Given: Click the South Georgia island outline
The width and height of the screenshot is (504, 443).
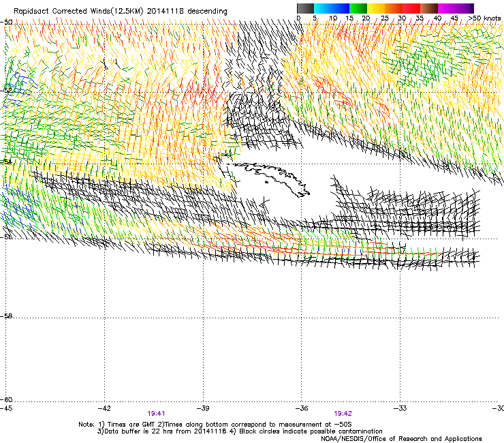Looking at the screenshot, I should pyautogui.click(x=271, y=179).
